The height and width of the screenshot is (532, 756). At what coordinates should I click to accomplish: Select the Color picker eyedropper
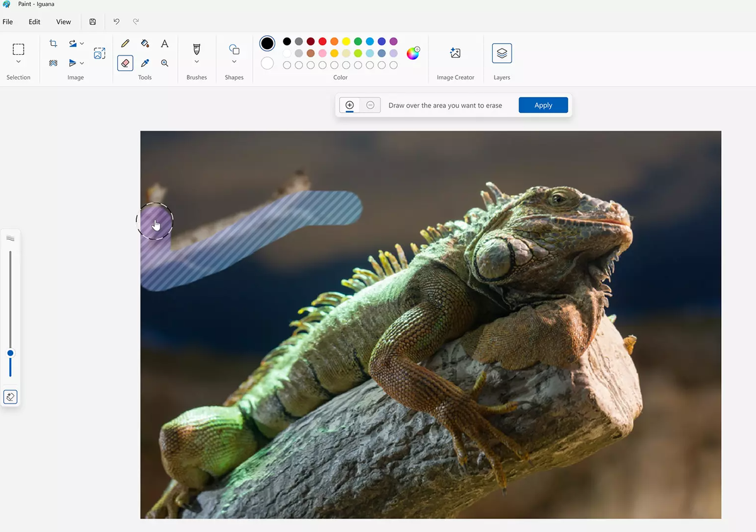pyautogui.click(x=145, y=63)
